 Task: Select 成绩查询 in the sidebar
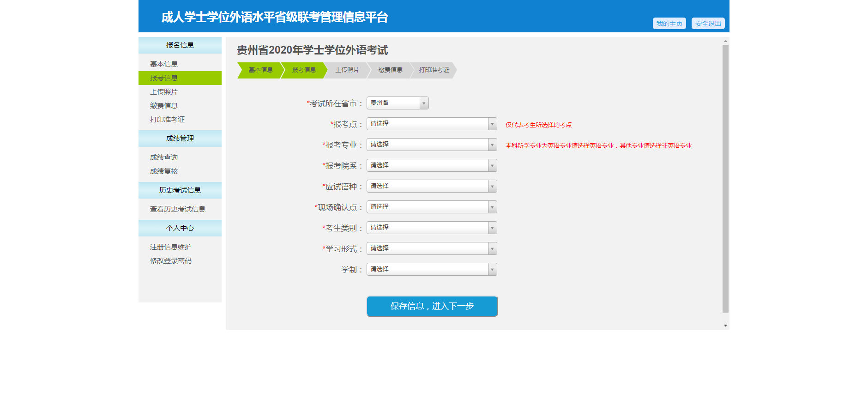coord(164,157)
